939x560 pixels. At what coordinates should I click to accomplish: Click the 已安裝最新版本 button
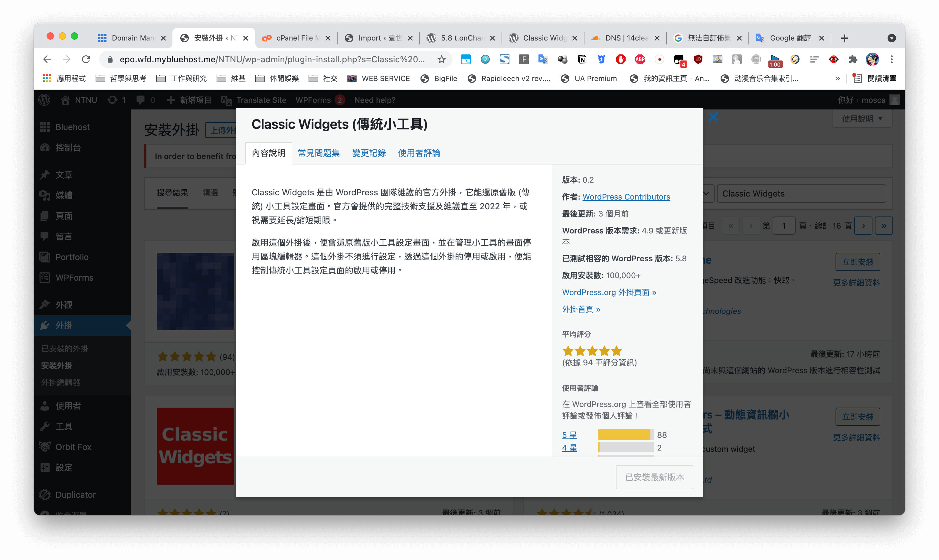click(x=654, y=477)
